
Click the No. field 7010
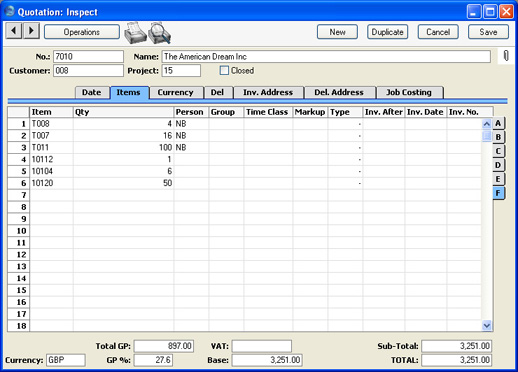88,56
